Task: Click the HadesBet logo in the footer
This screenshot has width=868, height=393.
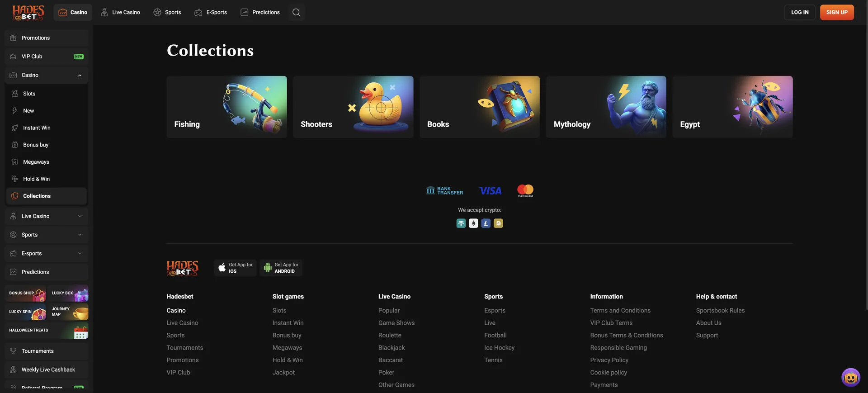Action: tap(182, 268)
